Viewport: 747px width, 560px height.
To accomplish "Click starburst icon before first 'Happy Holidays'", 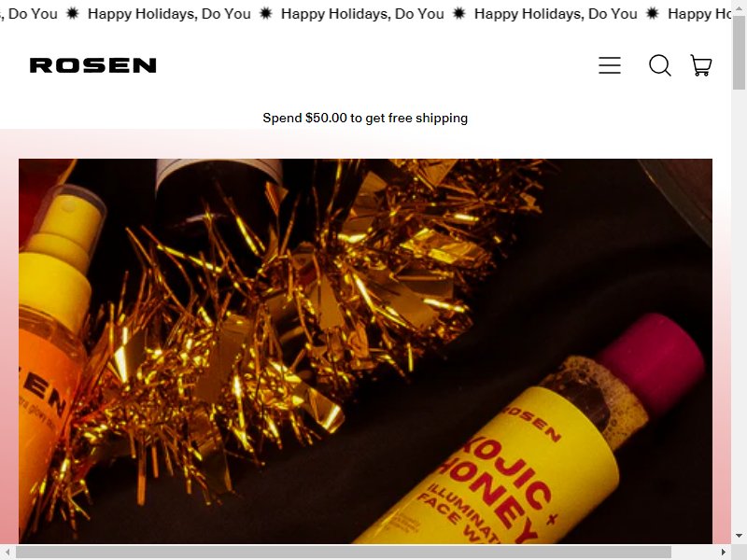I will [73, 13].
